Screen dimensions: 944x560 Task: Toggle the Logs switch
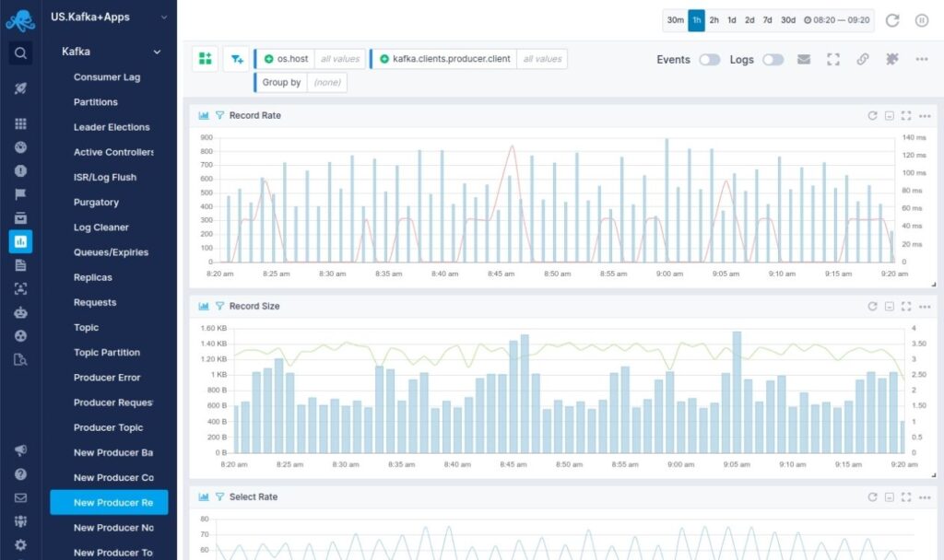773,60
